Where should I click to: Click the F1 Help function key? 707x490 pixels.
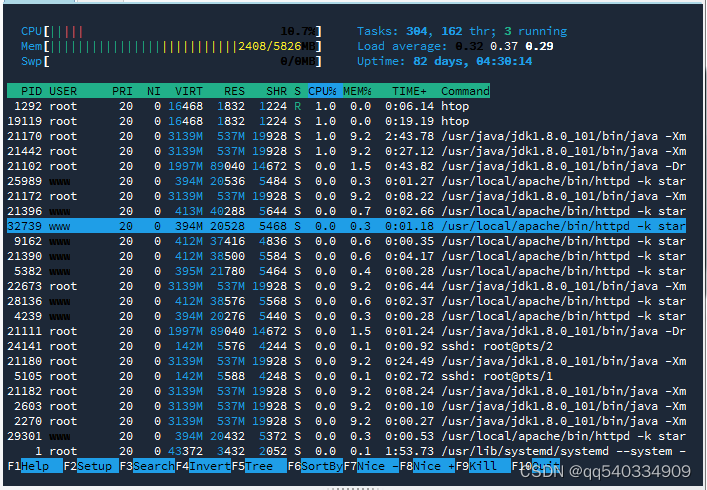point(35,466)
